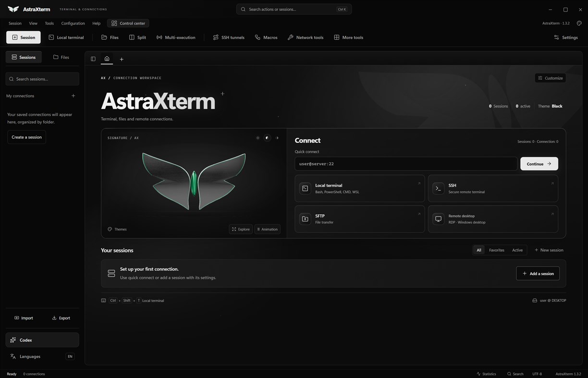Filter sessions by All
The image size is (588, 378).
(478, 250)
